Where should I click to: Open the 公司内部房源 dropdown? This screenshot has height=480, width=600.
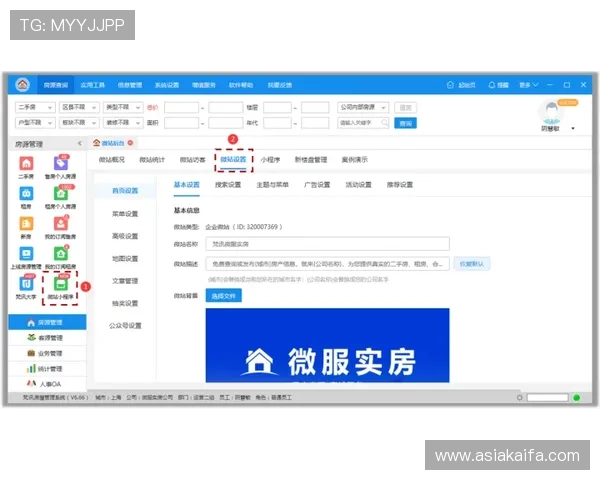point(363,108)
